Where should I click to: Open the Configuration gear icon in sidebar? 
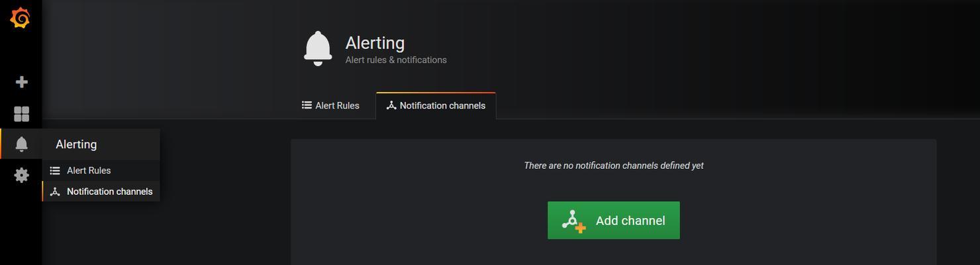(x=21, y=175)
